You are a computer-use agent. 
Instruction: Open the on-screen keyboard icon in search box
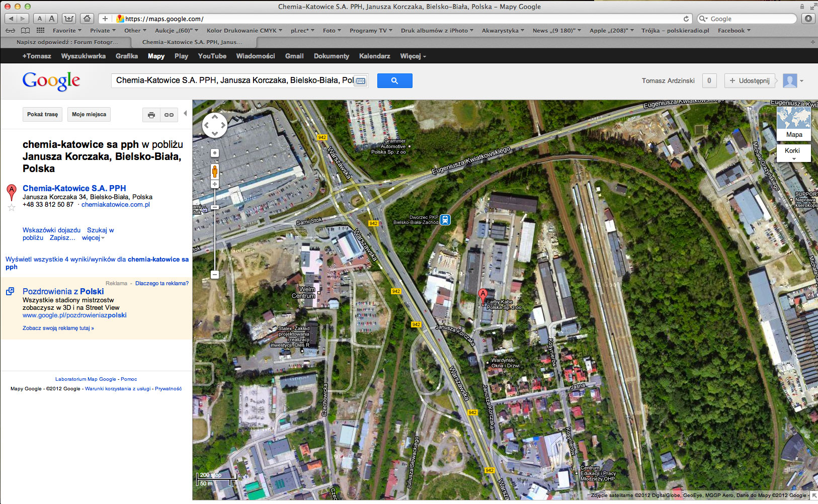click(360, 81)
